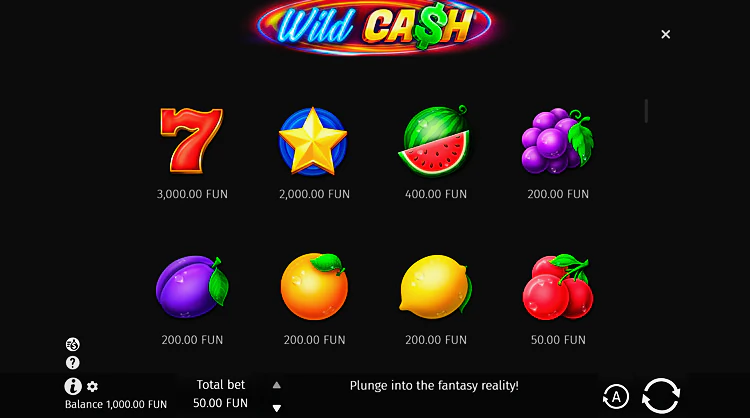Click the paytable scrollbar thumb
This screenshot has height=418, width=750.
click(x=646, y=111)
